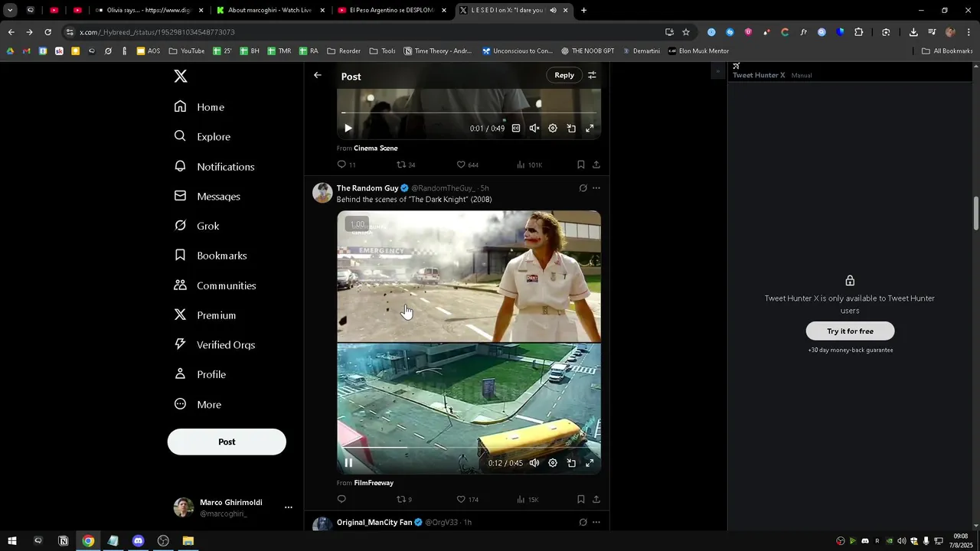Open reply sort settings icon in header

(592, 75)
